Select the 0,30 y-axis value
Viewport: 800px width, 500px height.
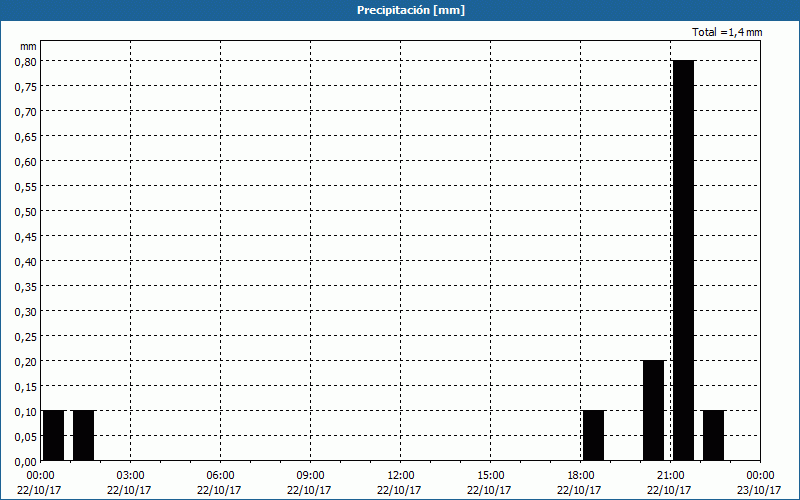[26, 311]
